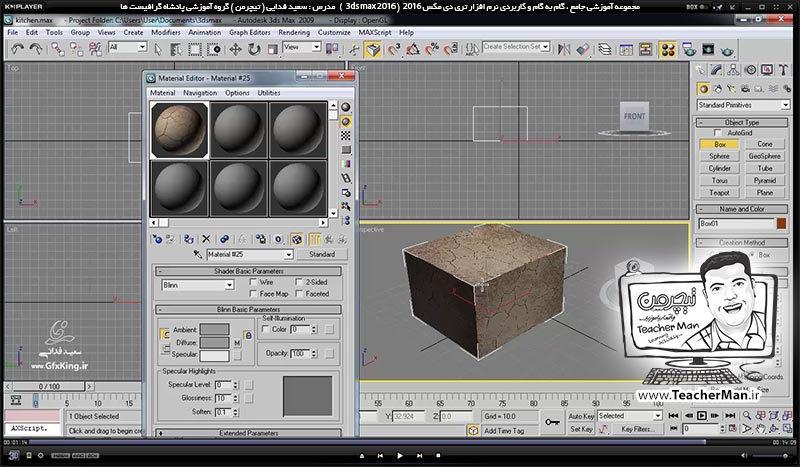
Task: Open Utilities menu in Material Editor
Action: [x=269, y=93]
